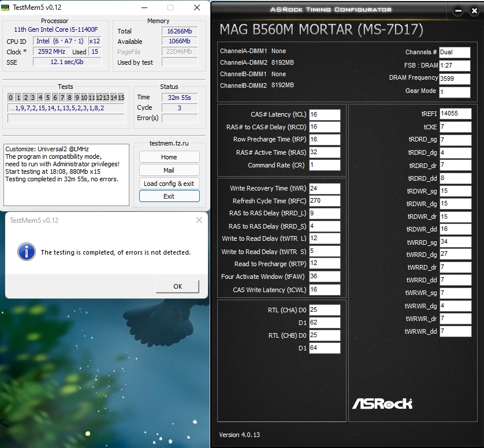Click the tWTR_L value field

click(x=325, y=238)
